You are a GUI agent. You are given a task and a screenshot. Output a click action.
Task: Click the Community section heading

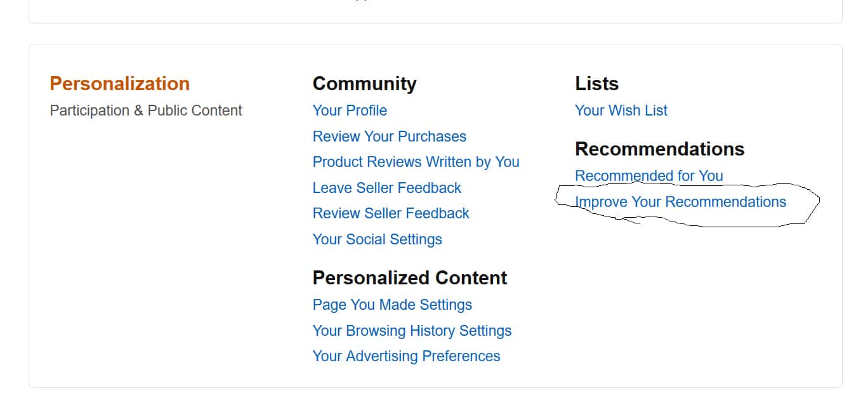(x=365, y=84)
